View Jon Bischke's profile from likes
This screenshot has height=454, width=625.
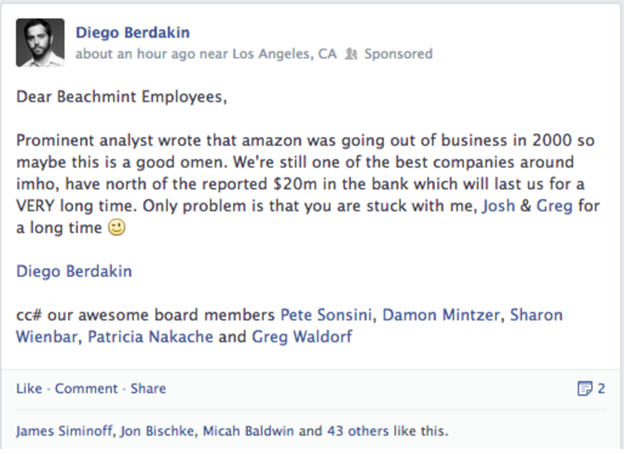tap(152, 432)
